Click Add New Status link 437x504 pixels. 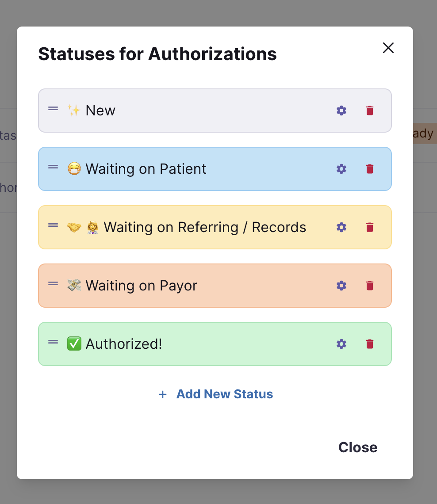click(224, 394)
